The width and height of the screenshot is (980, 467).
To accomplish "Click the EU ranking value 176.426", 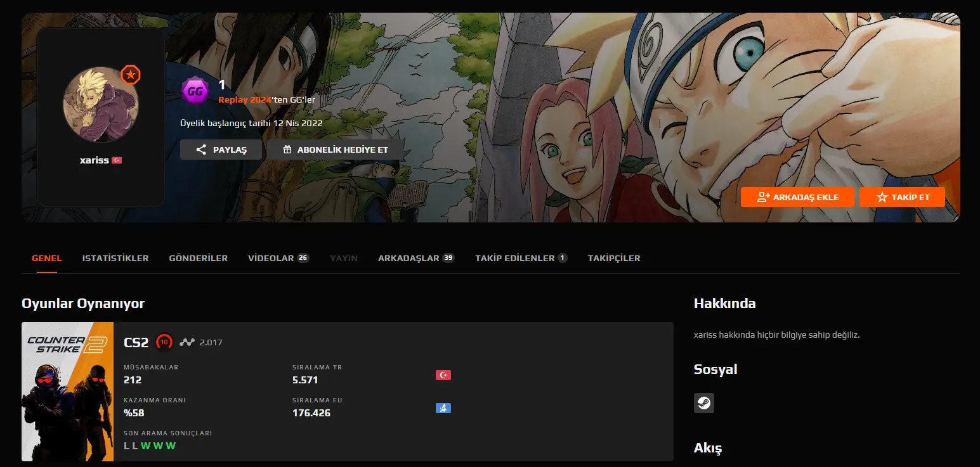I will tap(311, 413).
